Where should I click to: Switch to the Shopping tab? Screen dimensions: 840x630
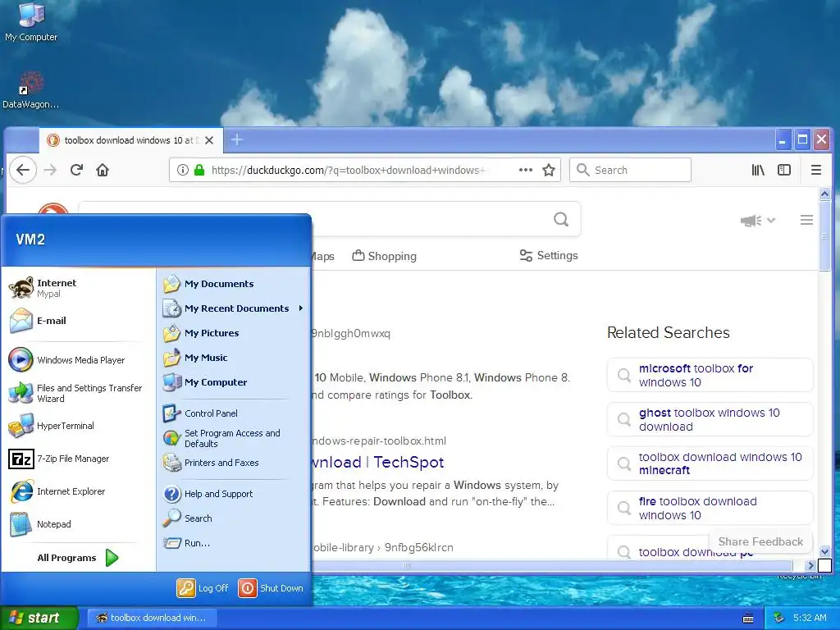coord(384,256)
